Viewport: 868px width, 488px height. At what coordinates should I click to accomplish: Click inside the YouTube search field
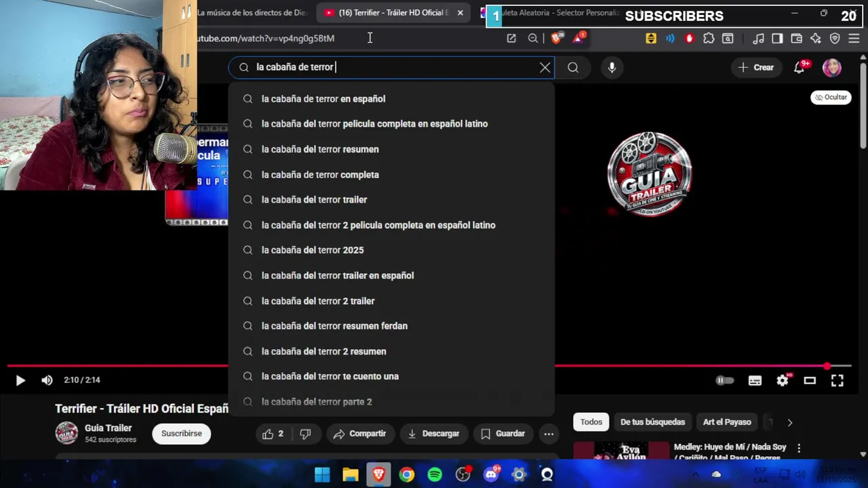[x=393, y=67]
